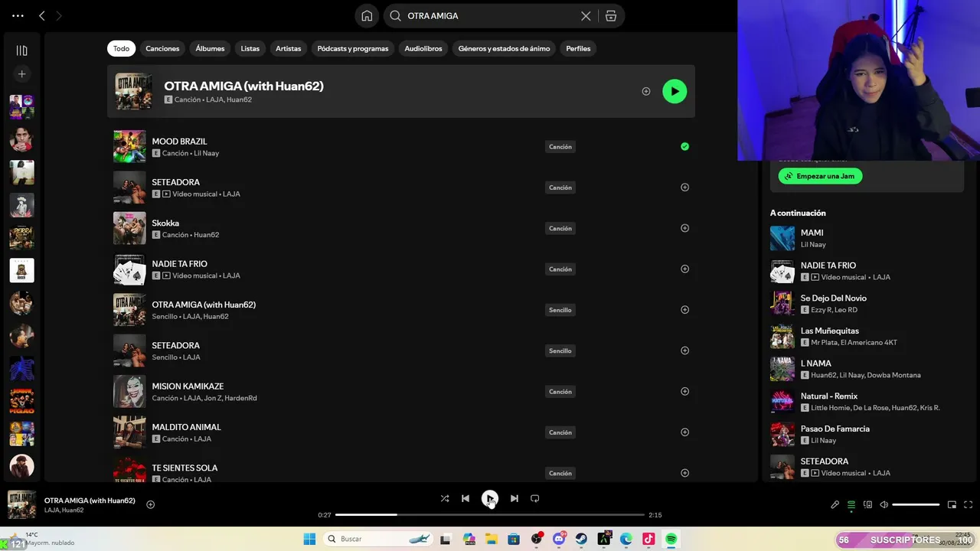
Task: Open File Explorer from the taskbar
Action: 491,539
